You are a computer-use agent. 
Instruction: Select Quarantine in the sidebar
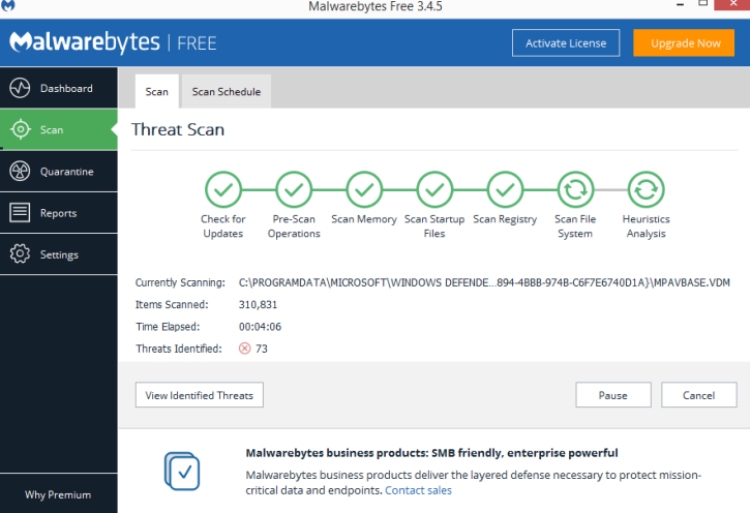(x=58, y=171)
